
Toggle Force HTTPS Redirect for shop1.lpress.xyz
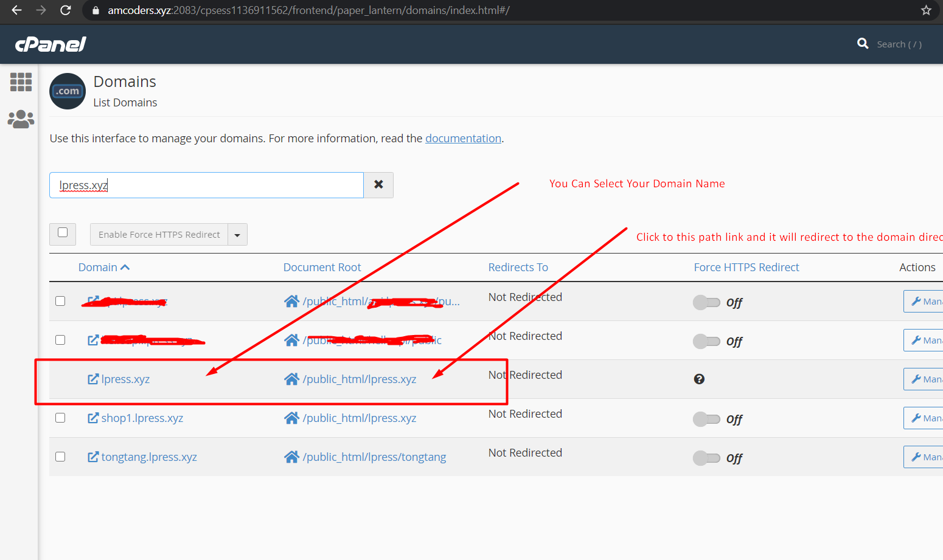(x=706, y=419)
